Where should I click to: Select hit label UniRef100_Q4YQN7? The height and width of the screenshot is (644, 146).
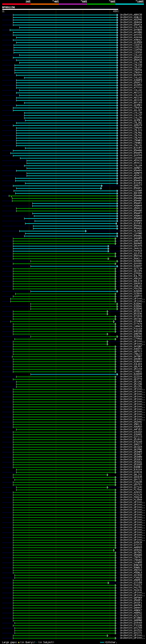click(x=131, y=347)
